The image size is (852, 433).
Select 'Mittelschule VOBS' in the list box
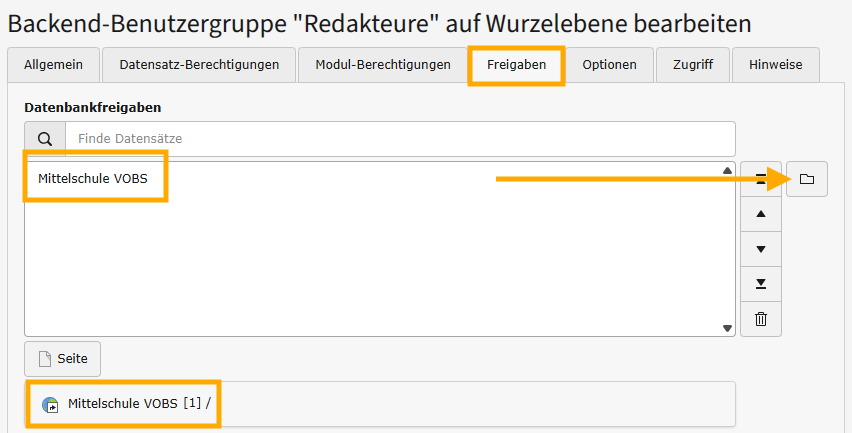(x=94, y=179)
